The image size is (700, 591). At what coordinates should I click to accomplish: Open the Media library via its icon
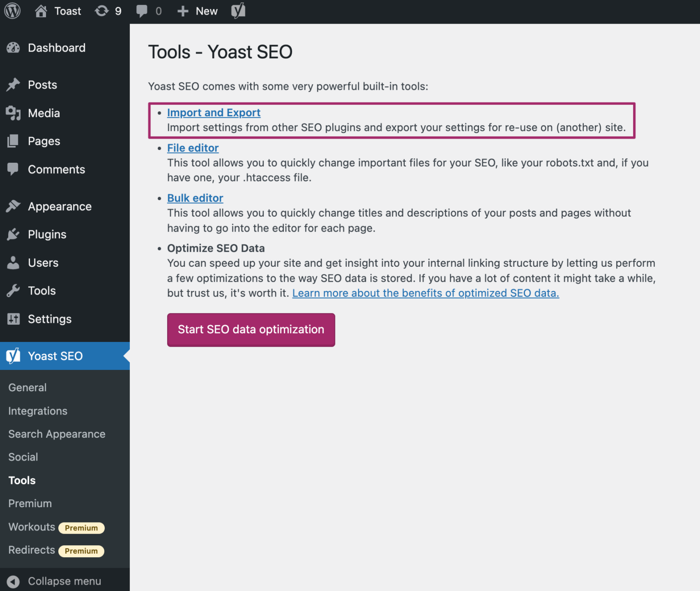(14, 113)
